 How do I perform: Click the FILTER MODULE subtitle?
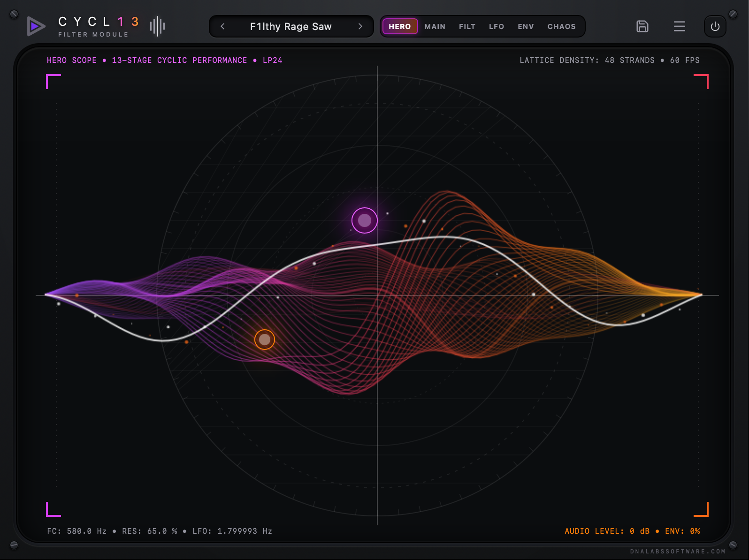coord(93,34)
